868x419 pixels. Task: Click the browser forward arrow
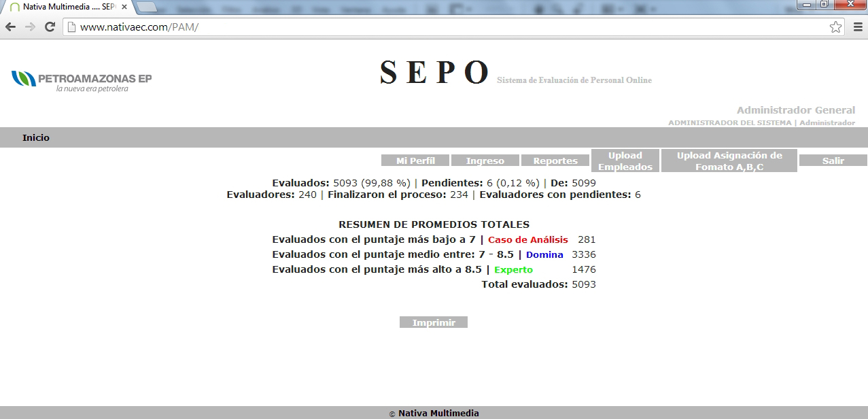point(30,27)
